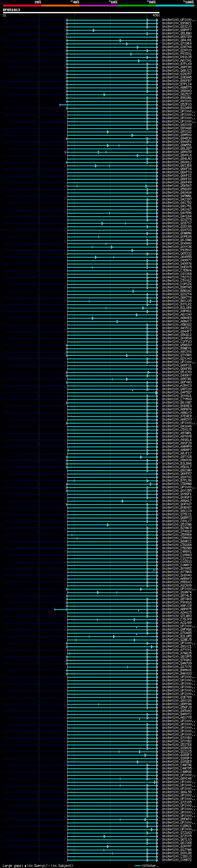The width and height of the screenshot is (197, 868).
Task: Choose hit UniRef100_Q5ZF03
Action: click(176, 104)
